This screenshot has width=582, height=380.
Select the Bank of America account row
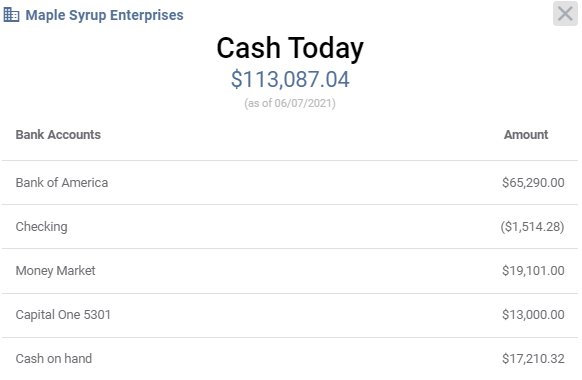coord(290,183)
